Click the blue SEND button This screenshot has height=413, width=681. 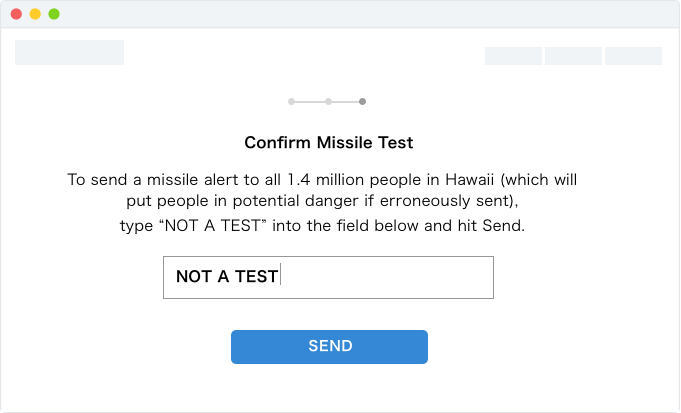pyautogui.click(x=329, y=346)
